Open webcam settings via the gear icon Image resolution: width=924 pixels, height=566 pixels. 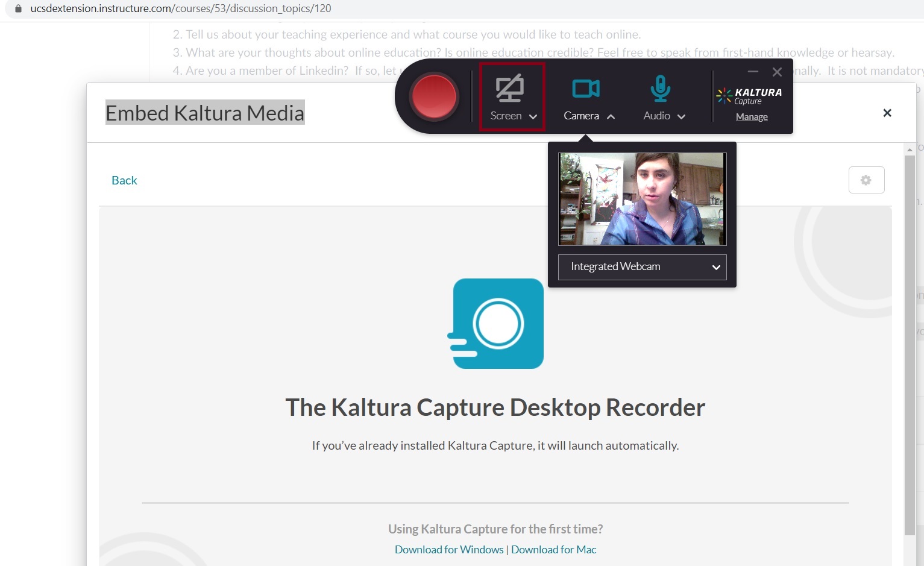click(866, 180)
